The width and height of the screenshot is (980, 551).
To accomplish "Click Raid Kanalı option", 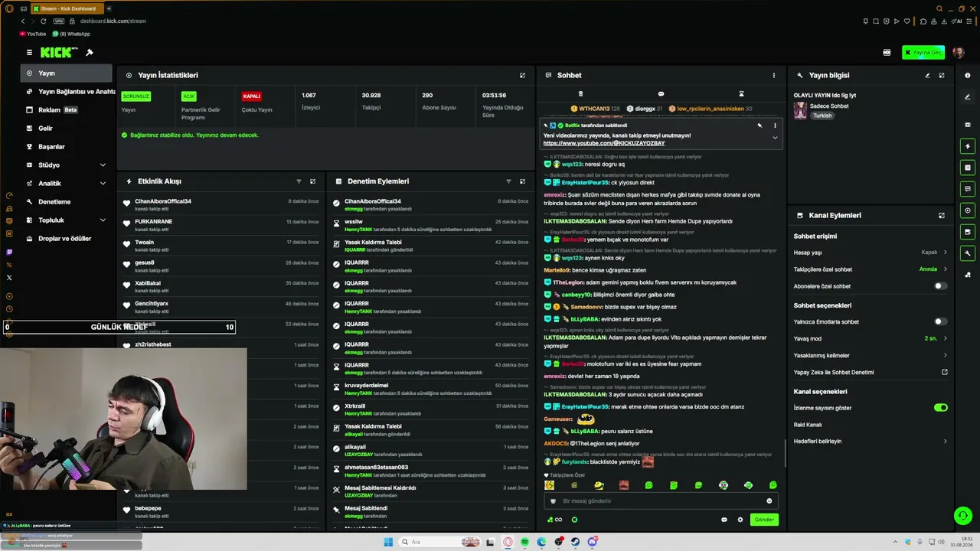I will (x=808, y=425).
